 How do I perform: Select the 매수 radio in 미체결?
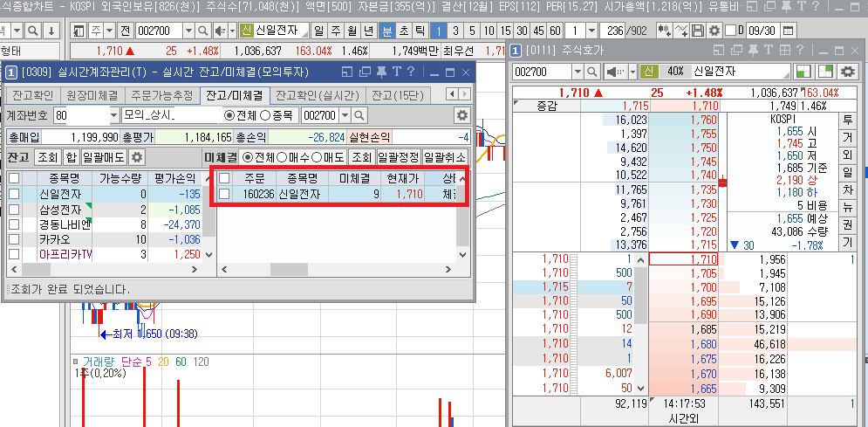[281, 157]
